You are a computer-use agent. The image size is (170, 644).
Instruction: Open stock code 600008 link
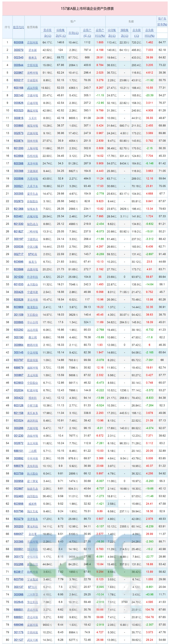(18, 42)
